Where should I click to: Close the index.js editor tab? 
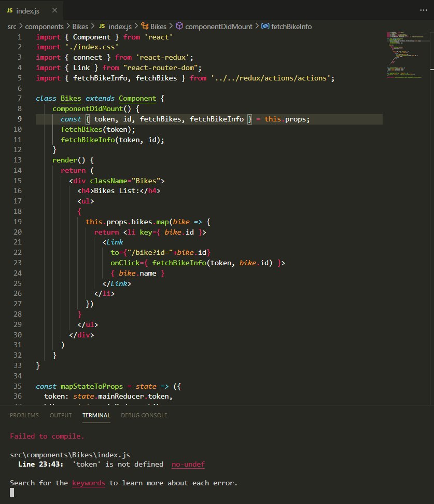pos(54,10)
